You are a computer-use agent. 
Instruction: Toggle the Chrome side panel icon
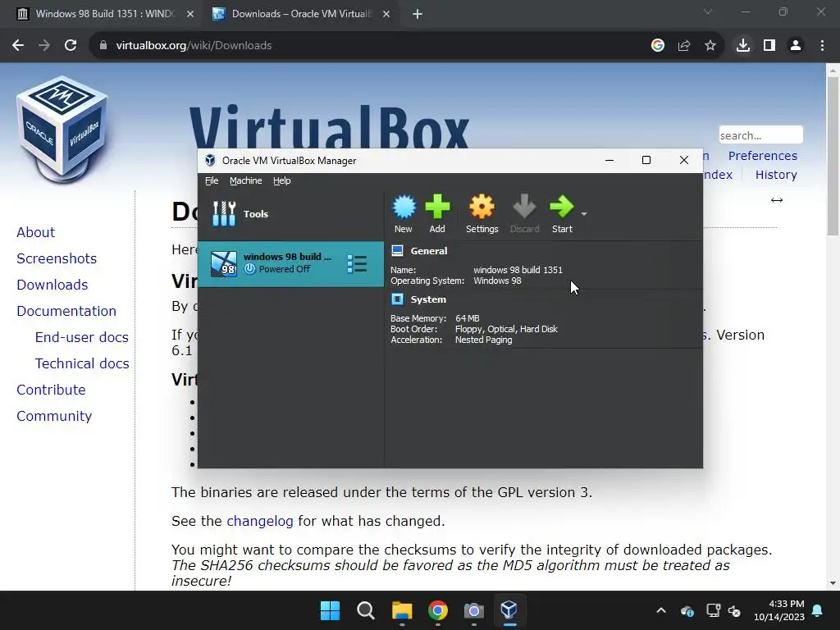769,46
